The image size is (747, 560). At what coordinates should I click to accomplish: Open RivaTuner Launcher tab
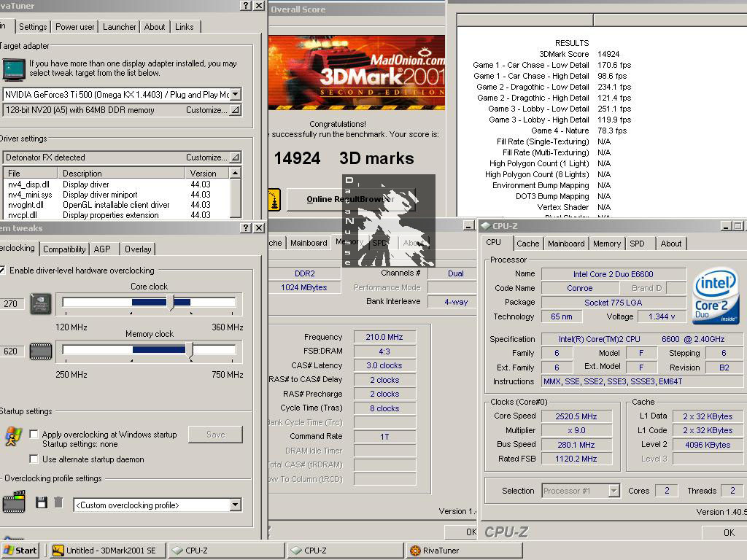click(x=119, y=27)
